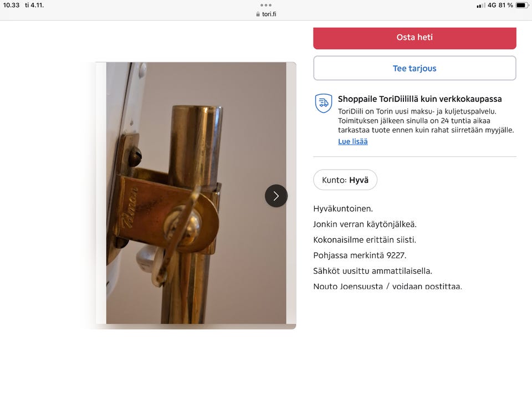Click the Shoppaile ToriDiilillä kuin verkkokaupassa heading
The width and height of the screenshot is (532, 399).
(420, 99)
